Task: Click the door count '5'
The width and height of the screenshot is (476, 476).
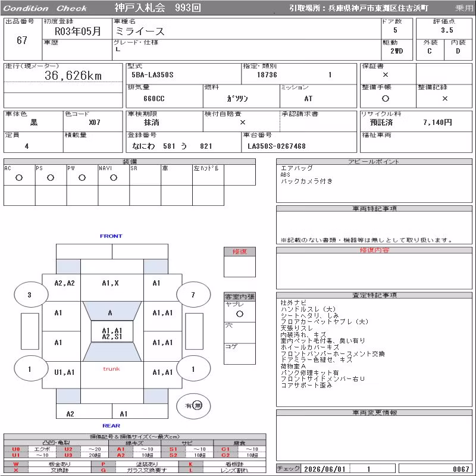Action: coord(395,30)
